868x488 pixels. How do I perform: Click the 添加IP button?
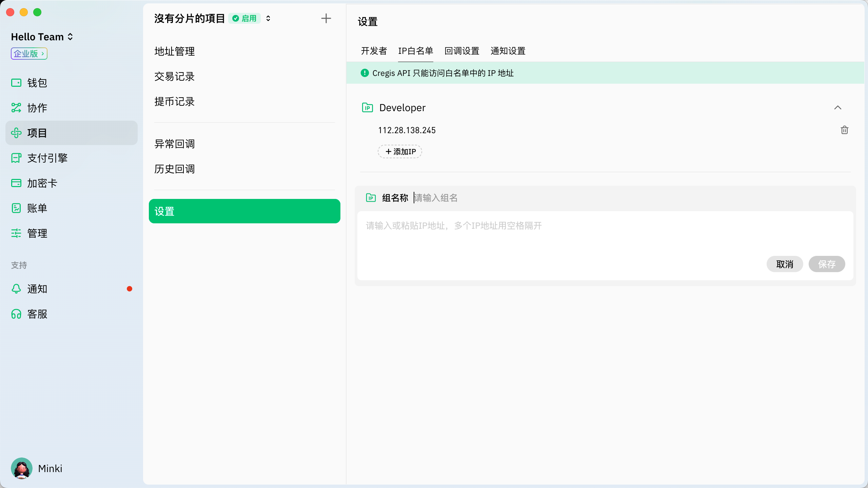coord(400,151)
